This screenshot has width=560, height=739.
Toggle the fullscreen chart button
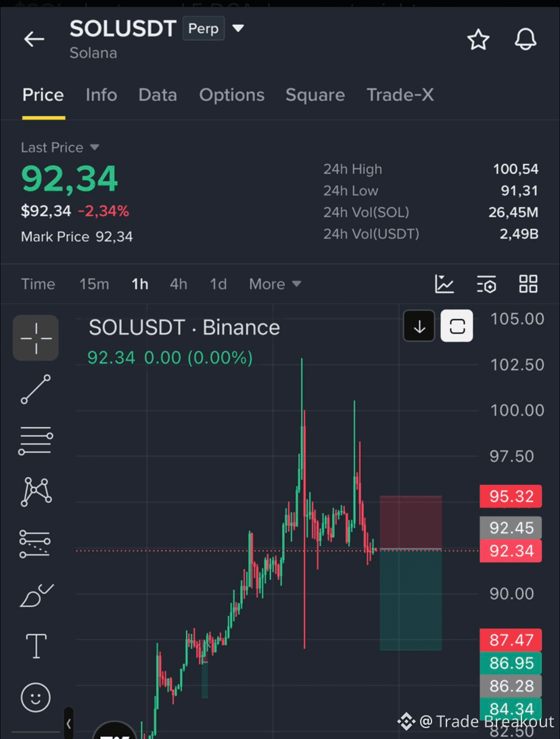[457, 326]
